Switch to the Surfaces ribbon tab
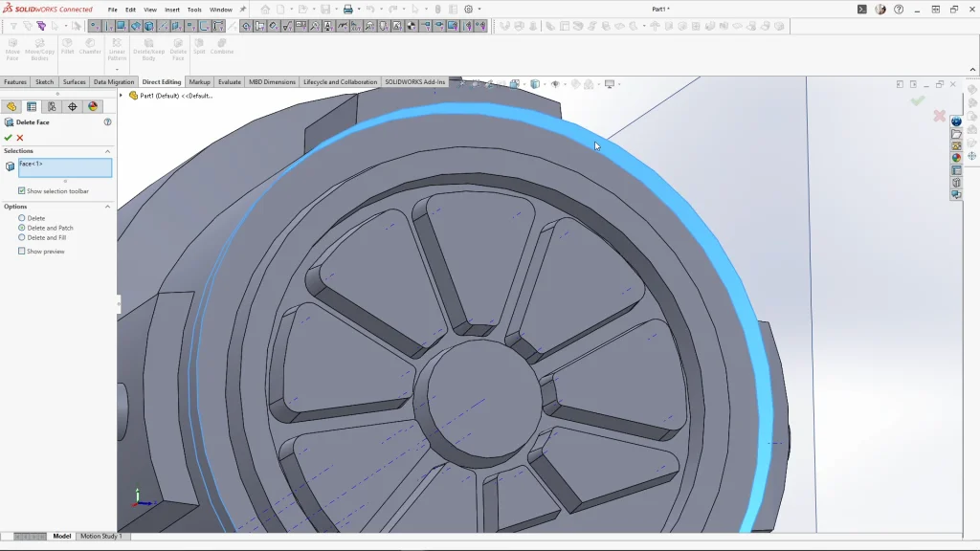This screenshot has width=980, height=551. click(x=74, y=82)
